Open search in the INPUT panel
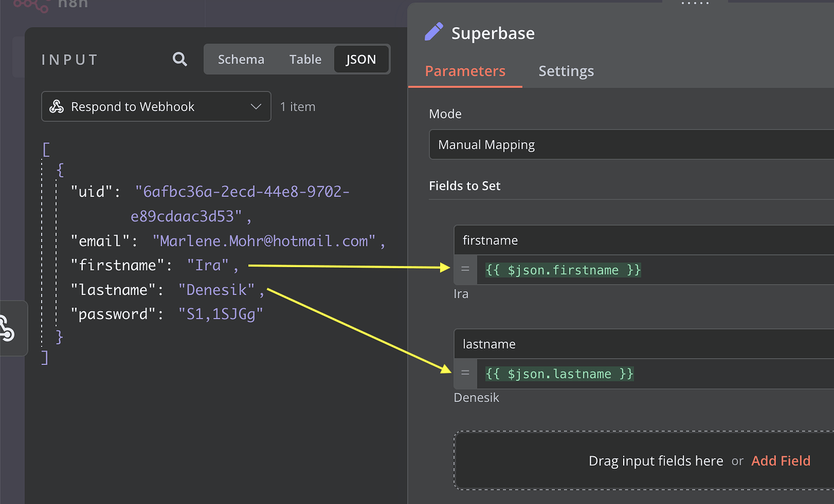Viewport: 834px width, 504px height. (179, 59)
